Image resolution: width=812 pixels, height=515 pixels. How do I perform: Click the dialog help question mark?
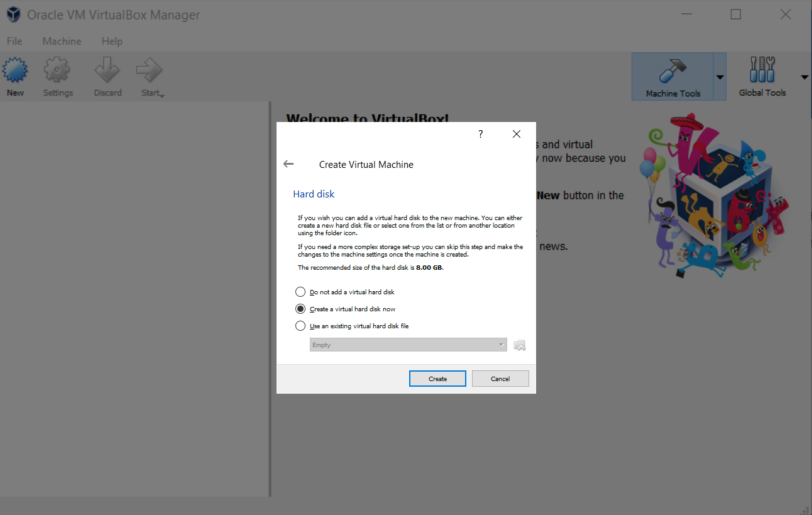pyautogui.click(x=480, y=134)
